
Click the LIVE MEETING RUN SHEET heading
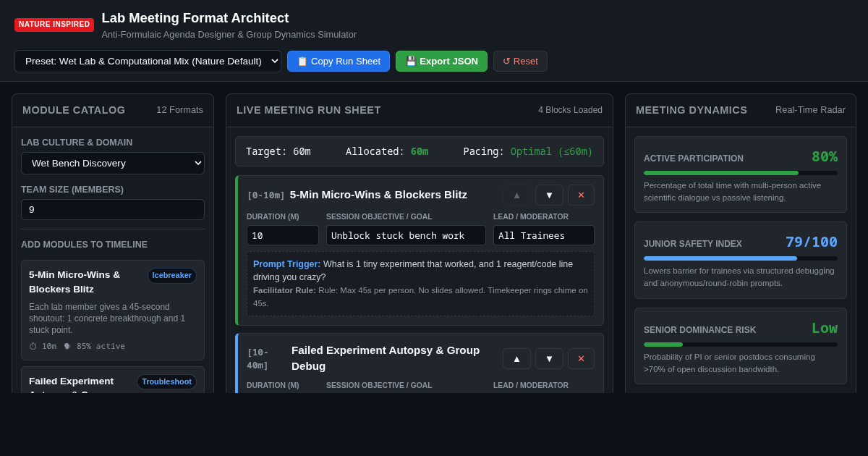tap(309, 110)
